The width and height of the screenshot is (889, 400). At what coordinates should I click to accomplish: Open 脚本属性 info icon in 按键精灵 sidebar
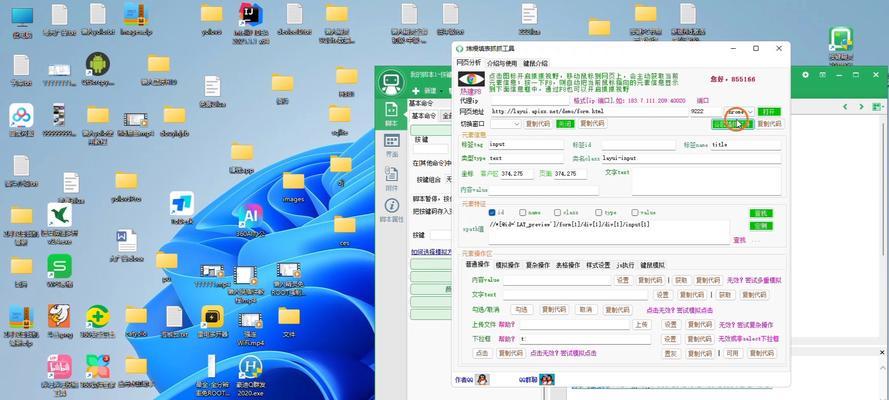click(391, 210)
